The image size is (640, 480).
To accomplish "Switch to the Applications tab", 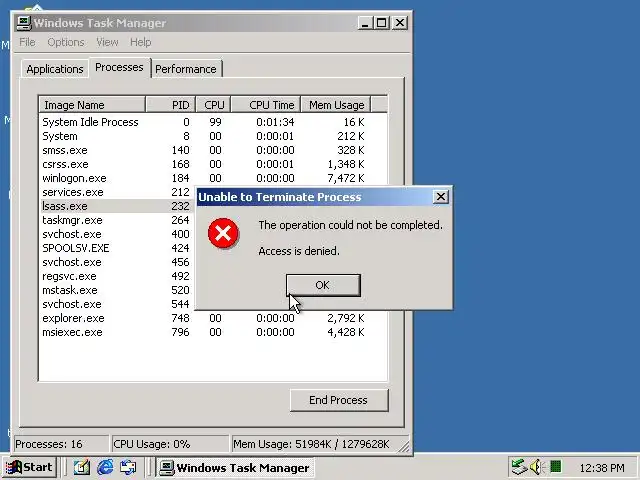I will [x=55, y=69].
